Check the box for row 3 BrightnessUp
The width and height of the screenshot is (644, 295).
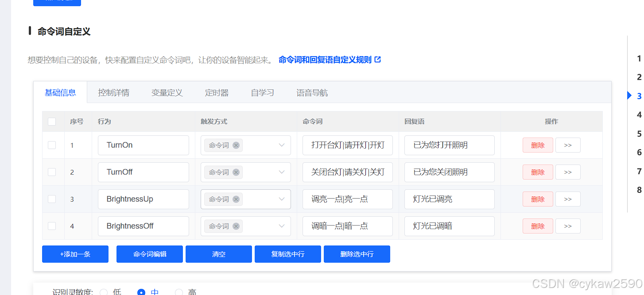52,199
